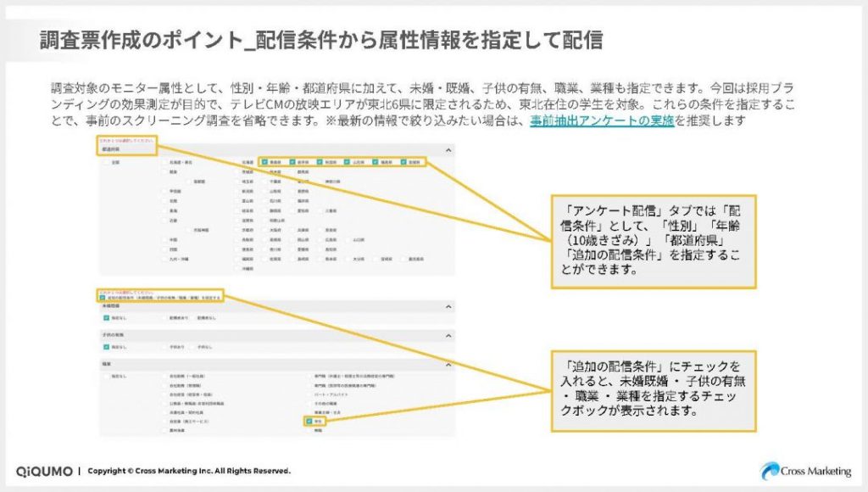Tick the 北海道・東北 region checkbox
The image size is (868, 492).
164,162
